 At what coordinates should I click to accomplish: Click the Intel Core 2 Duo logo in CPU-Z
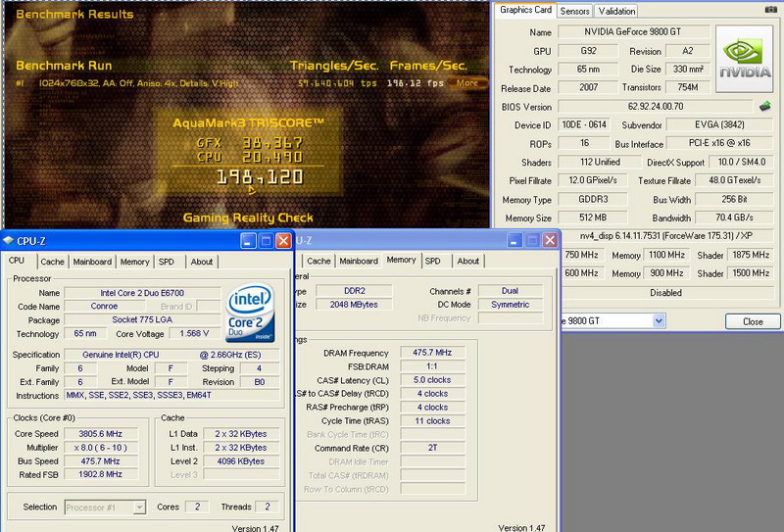tap(250, 313)
